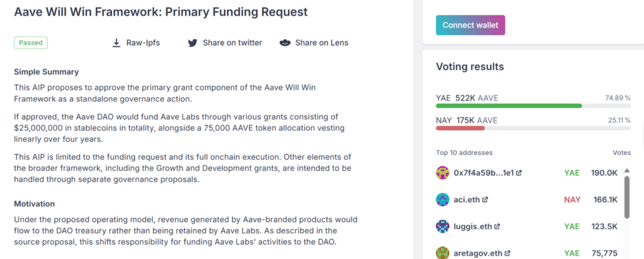This screenshot has width=644, height=259.
Task: Open the Raw-Ipfs link text
Action: click(x=144, y=43)
